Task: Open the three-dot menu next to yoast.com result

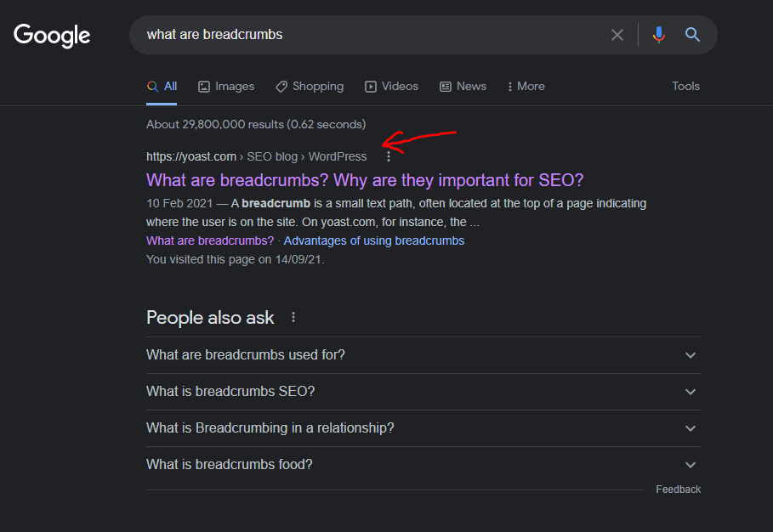Action: [x=389, y=156]
